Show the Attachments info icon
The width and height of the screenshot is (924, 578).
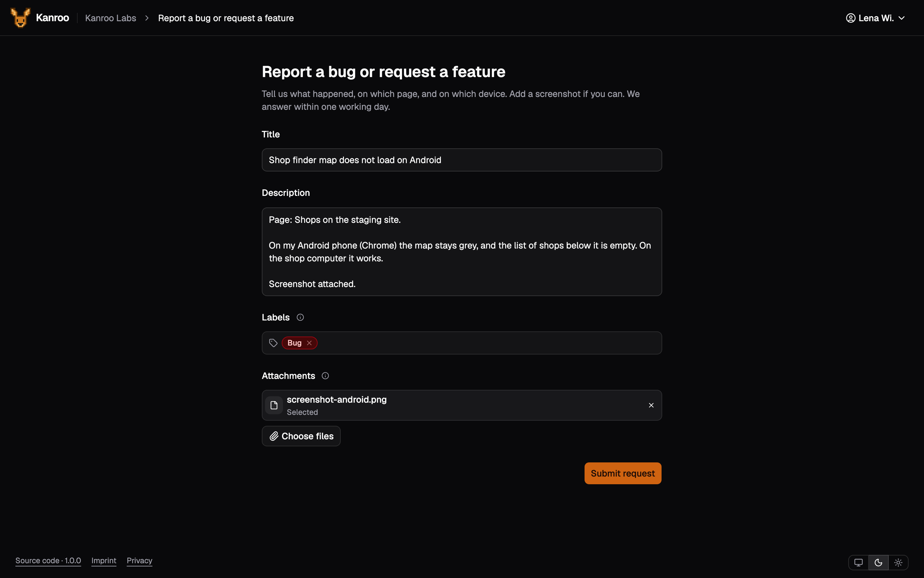325,376
